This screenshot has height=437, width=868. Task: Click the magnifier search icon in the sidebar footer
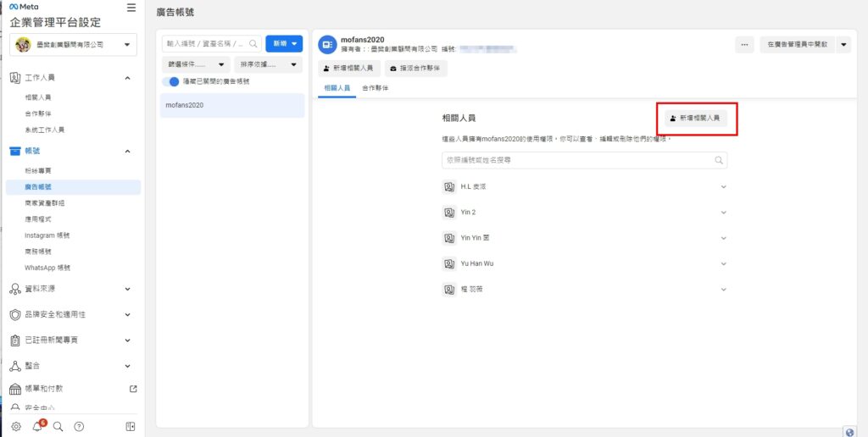[58, 427]
